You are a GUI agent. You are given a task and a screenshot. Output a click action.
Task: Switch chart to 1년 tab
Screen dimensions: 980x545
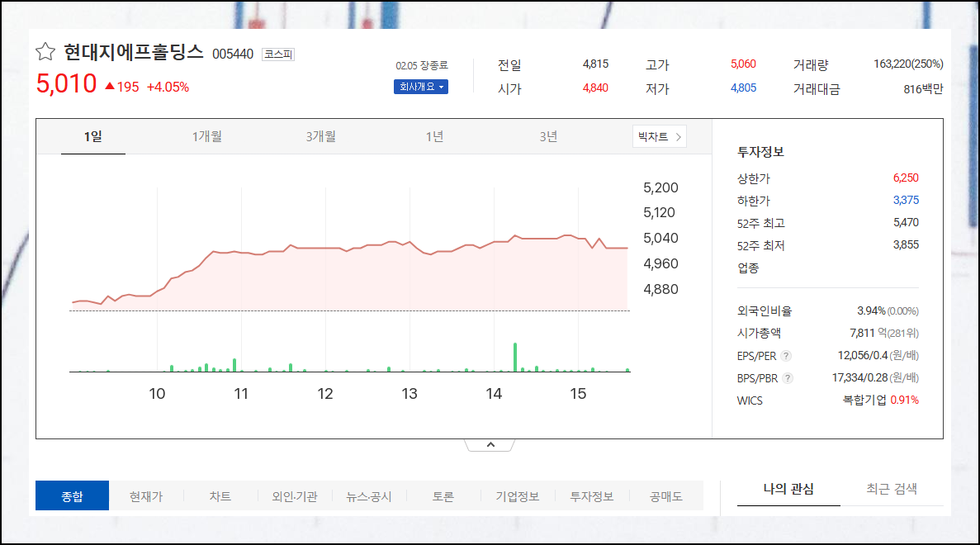[434, 136]
